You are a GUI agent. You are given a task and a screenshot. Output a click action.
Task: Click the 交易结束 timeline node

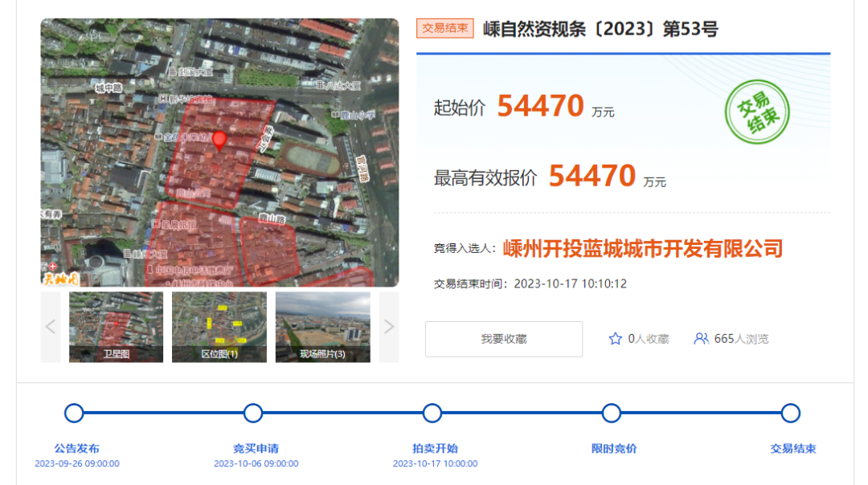[x=791, y=414]
